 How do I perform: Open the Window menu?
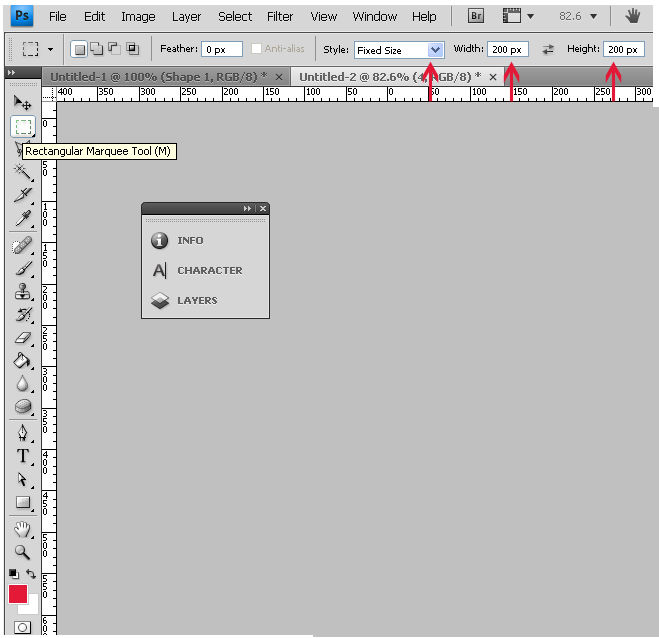point(374,16)
